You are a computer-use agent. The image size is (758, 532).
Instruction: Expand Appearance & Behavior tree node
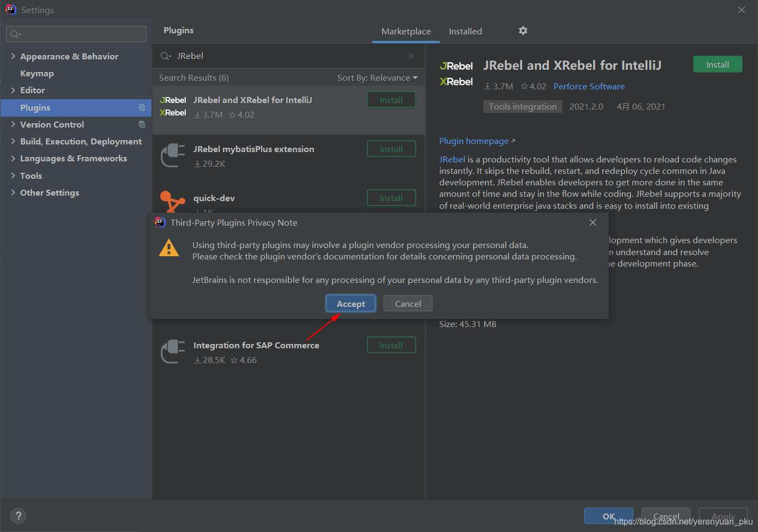[x=13, y=56]
